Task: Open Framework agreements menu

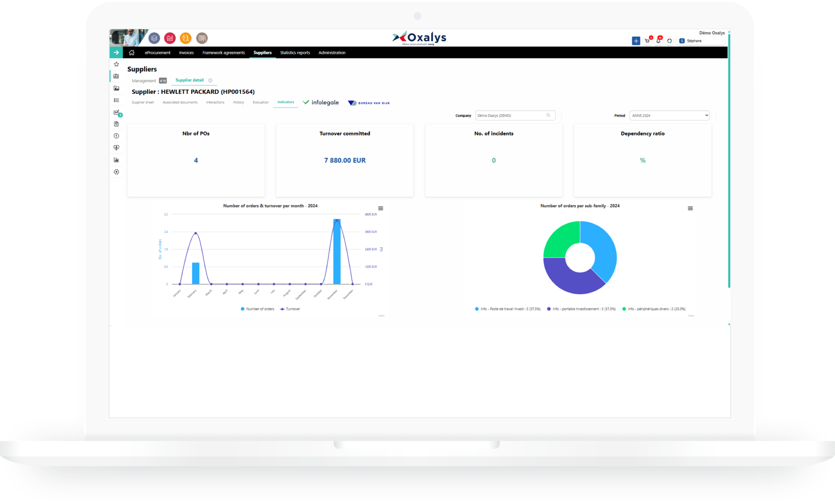Action: (224, 53)
